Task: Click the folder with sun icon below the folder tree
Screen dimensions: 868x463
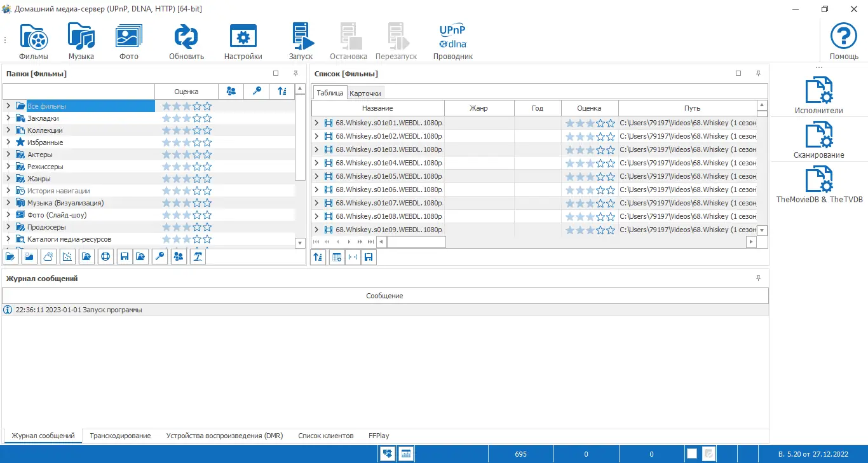Action: coord(29,257)
